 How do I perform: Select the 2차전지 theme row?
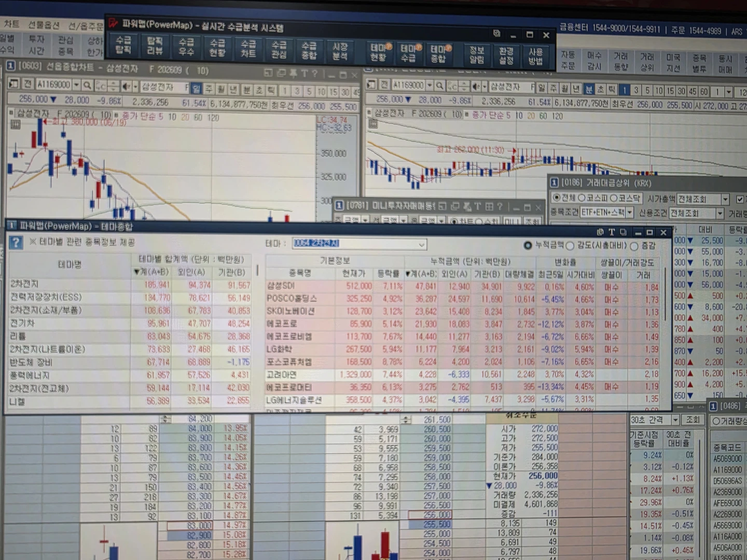tap(130, 284)
